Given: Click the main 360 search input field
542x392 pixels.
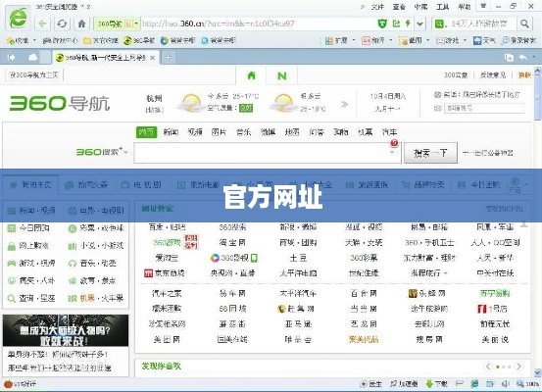Looking at the screenshot, I should tap(268, 153).
